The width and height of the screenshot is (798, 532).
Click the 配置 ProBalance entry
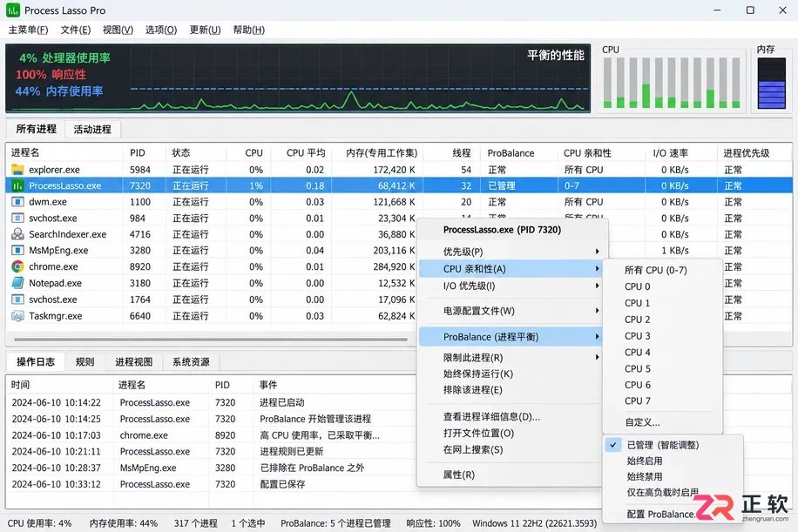tap(660, 515)
